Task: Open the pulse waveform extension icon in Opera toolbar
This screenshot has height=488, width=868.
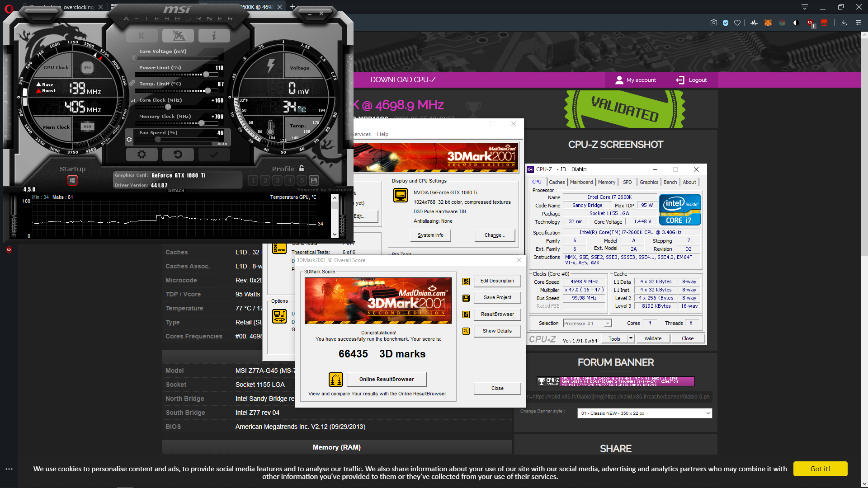Action: coord(754,23)
